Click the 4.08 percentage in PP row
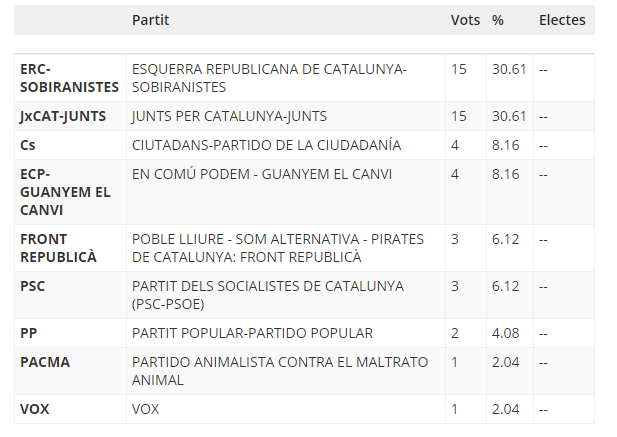Screen dimensions: 617x437 tap(505, 333)
